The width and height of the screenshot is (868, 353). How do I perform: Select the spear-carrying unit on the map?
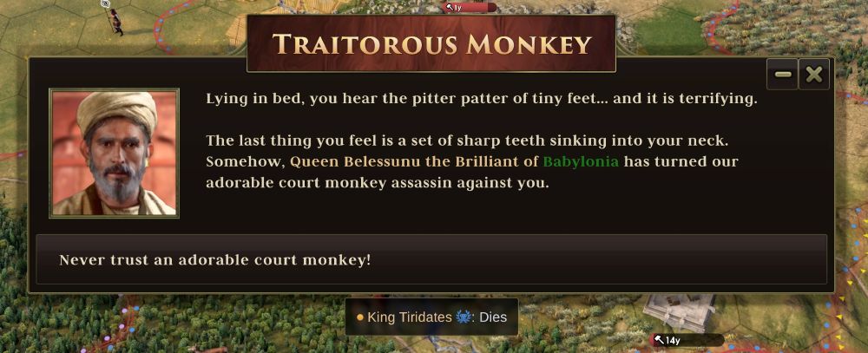point(115,21)
